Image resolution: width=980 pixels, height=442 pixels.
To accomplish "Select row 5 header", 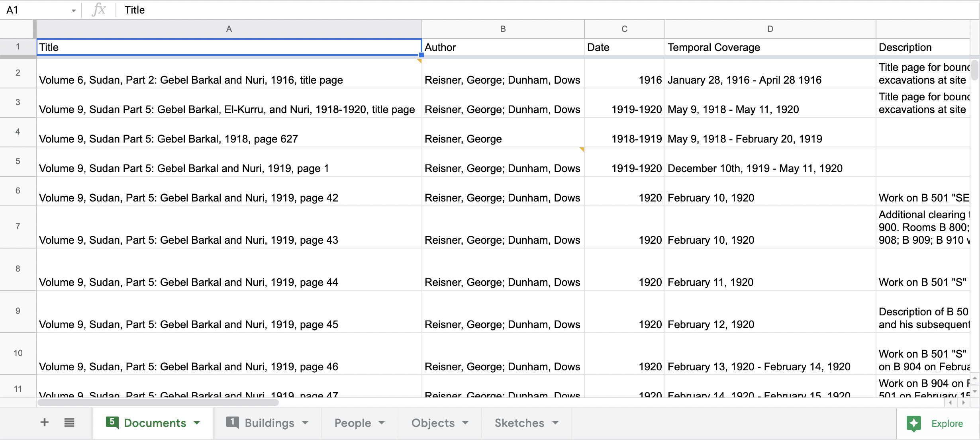I will click(x=18, y=161).
